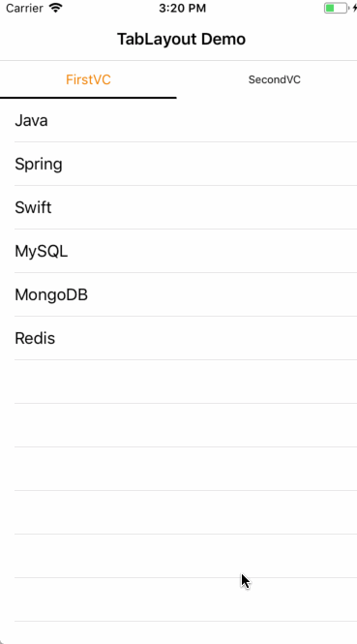Tap the black indicator under FirstVC
Screen dimensions: 357x644
point(88,98)
